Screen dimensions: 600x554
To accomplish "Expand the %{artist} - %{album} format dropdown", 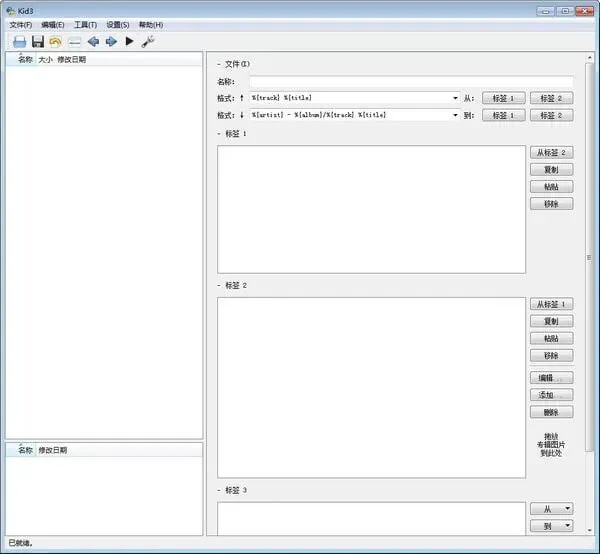I will 455,115.
